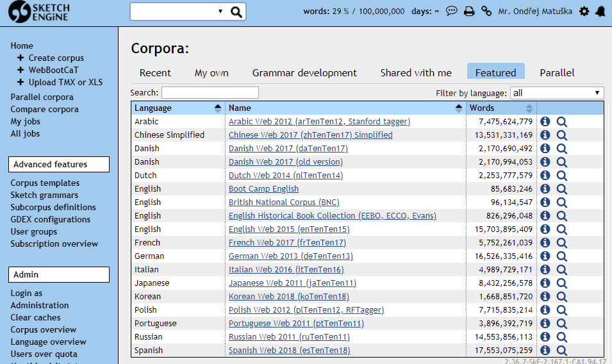Open settings gear icon
612x364 pixels.
tap(584, 11)
